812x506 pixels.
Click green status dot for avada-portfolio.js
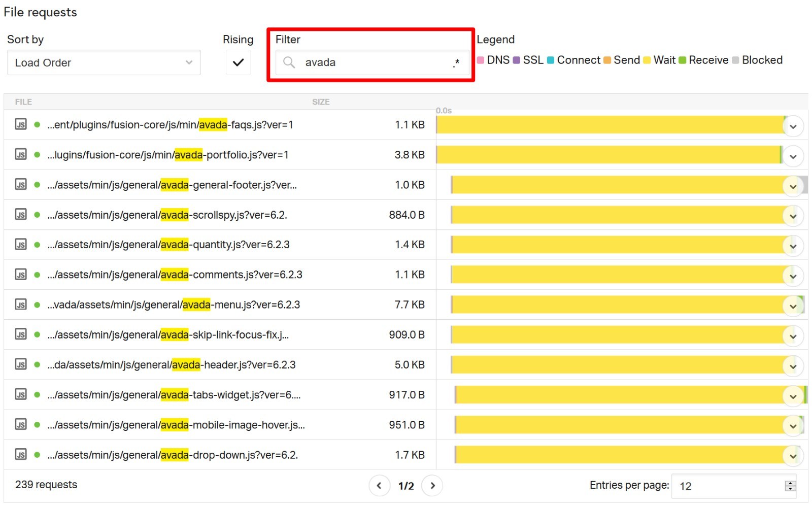37,155
